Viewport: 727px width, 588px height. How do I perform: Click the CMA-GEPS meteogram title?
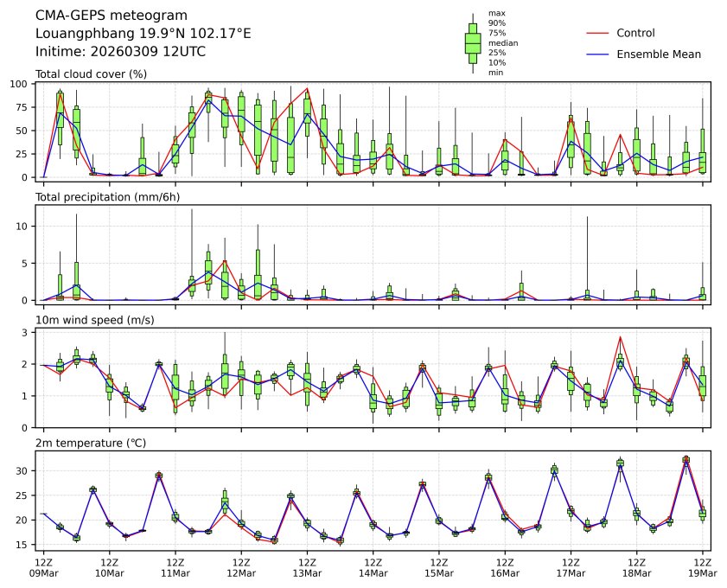[99, 16]
